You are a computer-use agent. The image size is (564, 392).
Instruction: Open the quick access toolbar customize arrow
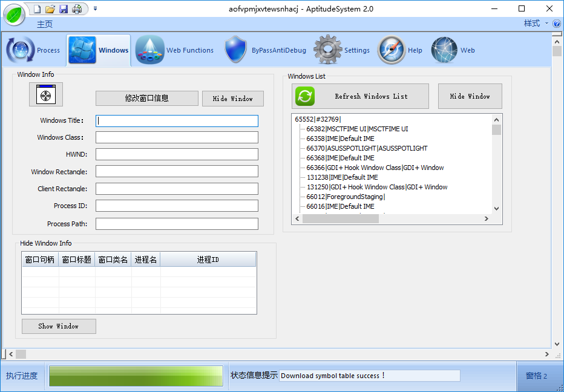96,8
